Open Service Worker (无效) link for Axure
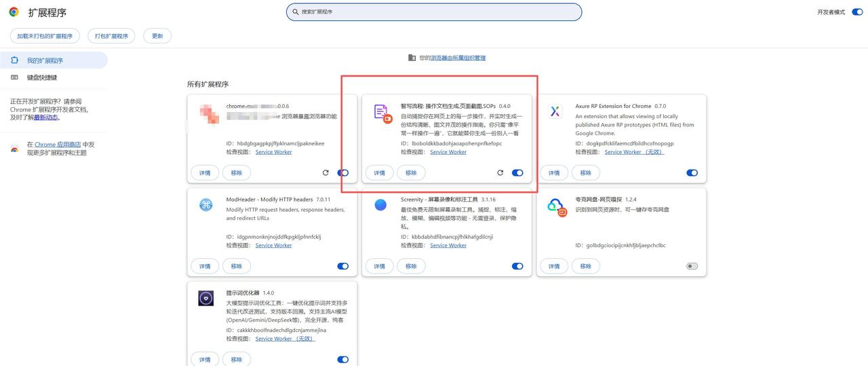 coord(634,152)
